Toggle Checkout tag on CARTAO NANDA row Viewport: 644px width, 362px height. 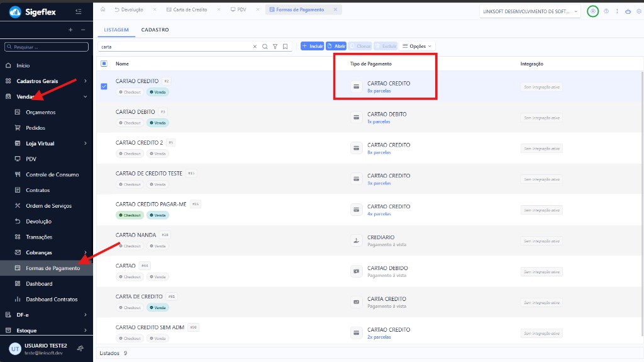(x=130, y=246)
